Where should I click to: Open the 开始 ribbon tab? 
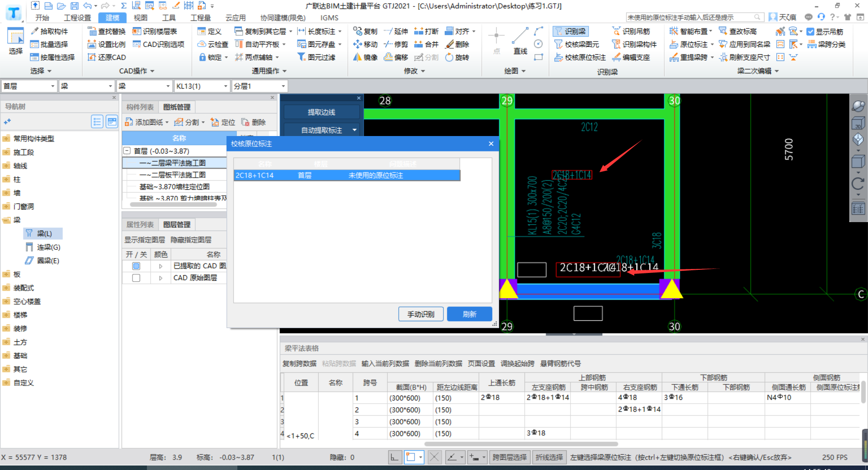(42, 18)
